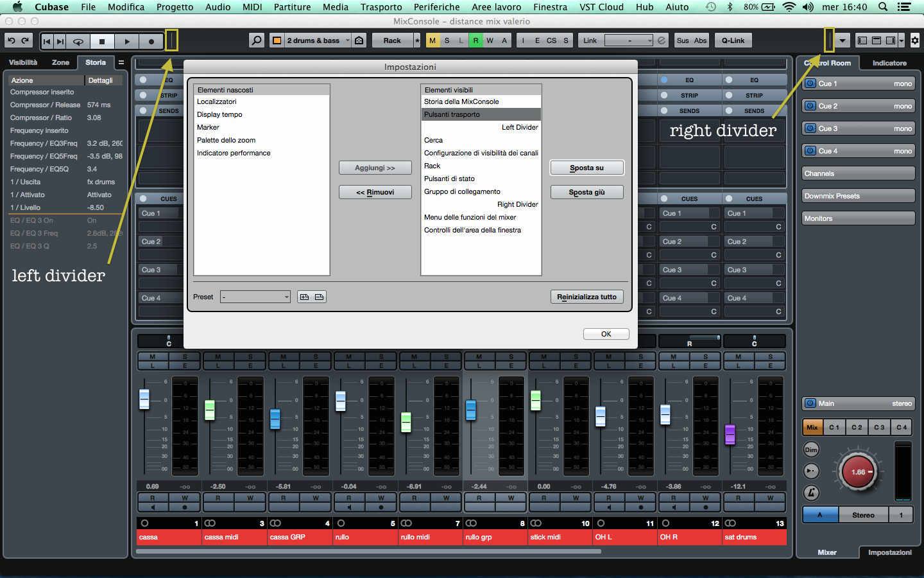Click save preset icon next to Preset

304,297
